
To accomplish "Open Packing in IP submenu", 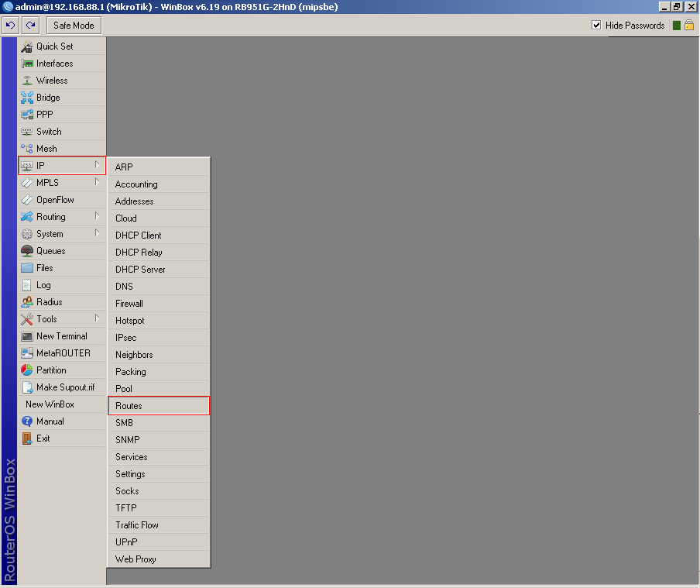I will (159, 372).
